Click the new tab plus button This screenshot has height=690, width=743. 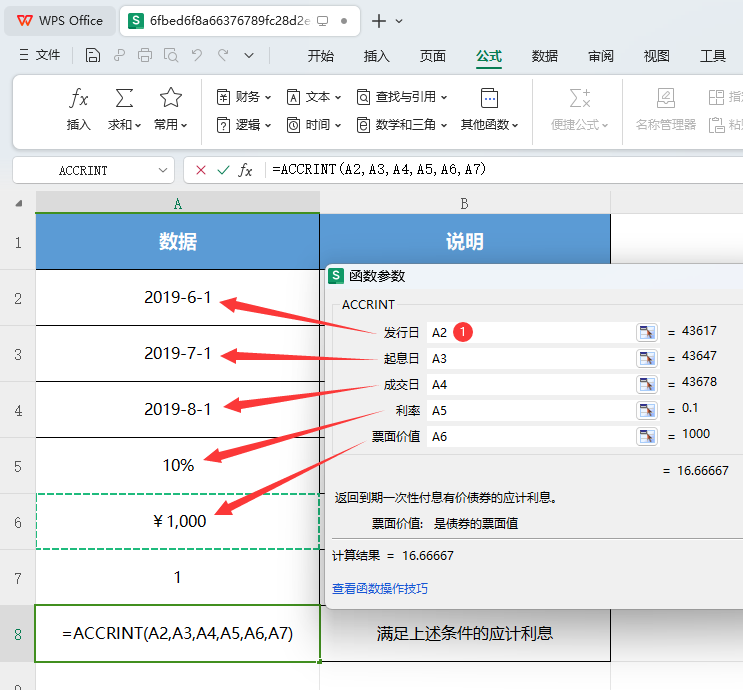coord(379,21)
